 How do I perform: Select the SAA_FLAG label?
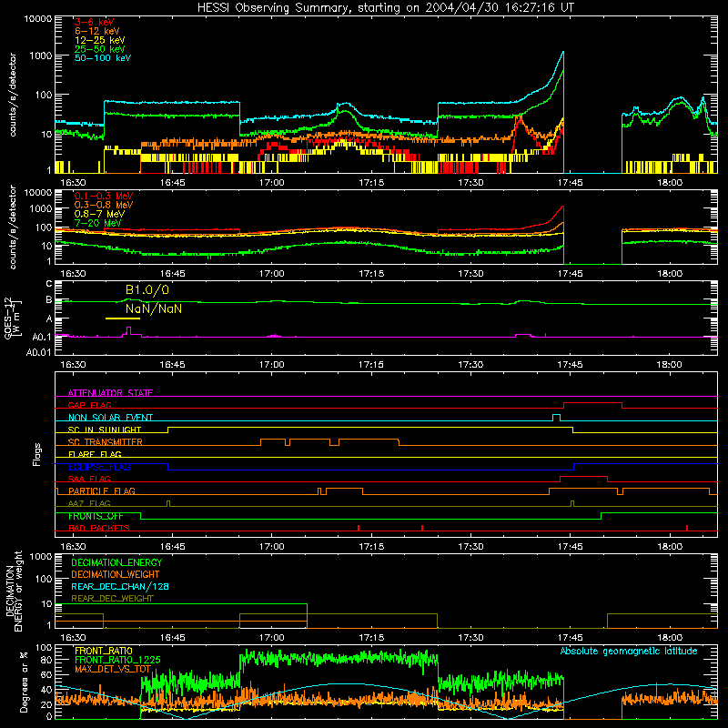[89, 479]
